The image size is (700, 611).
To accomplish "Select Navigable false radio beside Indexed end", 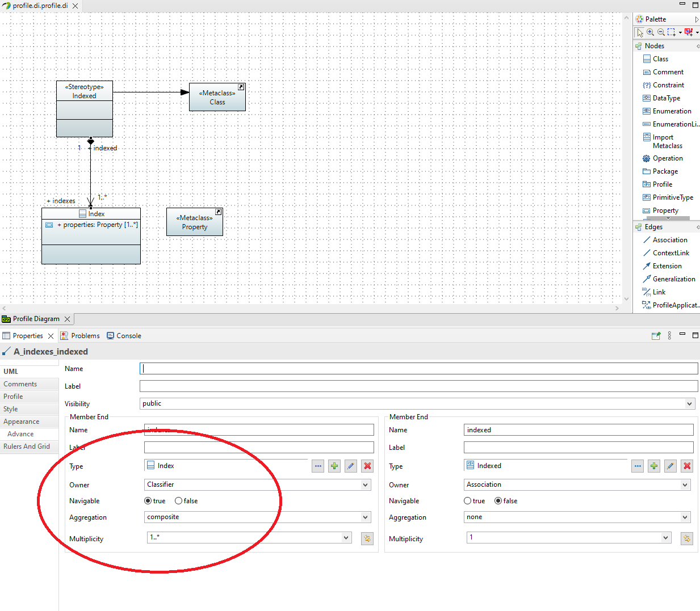I will (498, 501).
